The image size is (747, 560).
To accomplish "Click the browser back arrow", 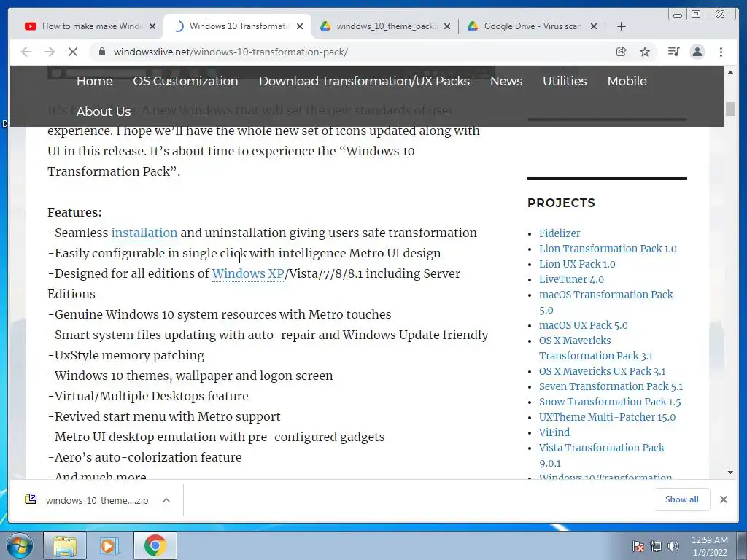I will 26,52.
